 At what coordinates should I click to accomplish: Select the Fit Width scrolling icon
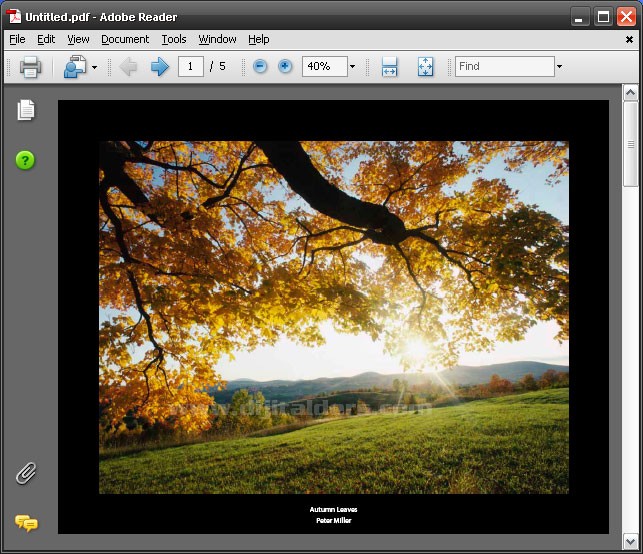389,66
